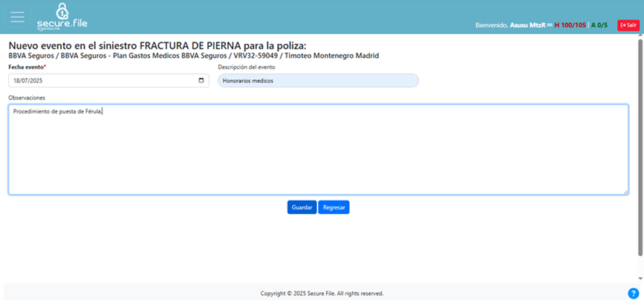Click the vertical dots separator before A 0/5
This screenshot has height=300, width=644.
pos(588,25)
